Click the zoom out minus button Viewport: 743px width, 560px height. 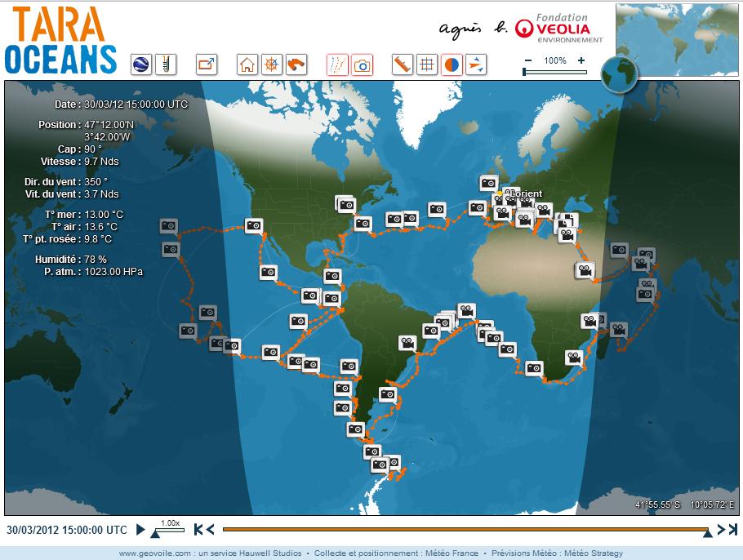coord(529,60)
